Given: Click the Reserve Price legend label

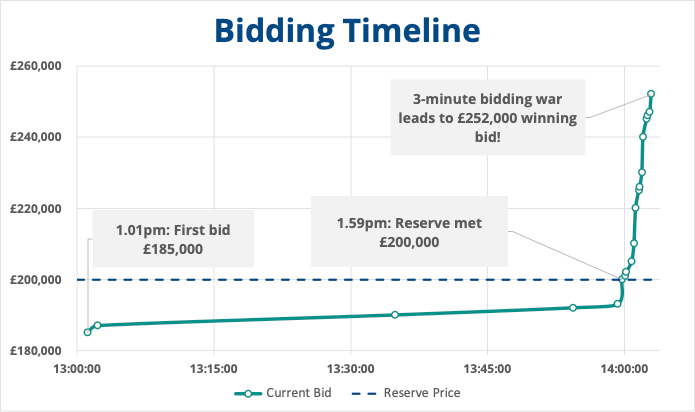Looking at the screenshot, I should pos(421,393).
